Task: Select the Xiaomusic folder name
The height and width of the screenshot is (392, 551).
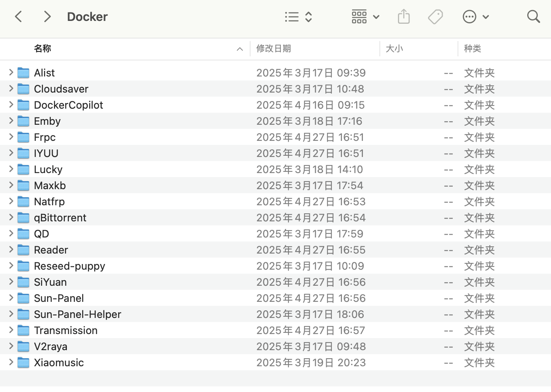Action: coord(59,363)
